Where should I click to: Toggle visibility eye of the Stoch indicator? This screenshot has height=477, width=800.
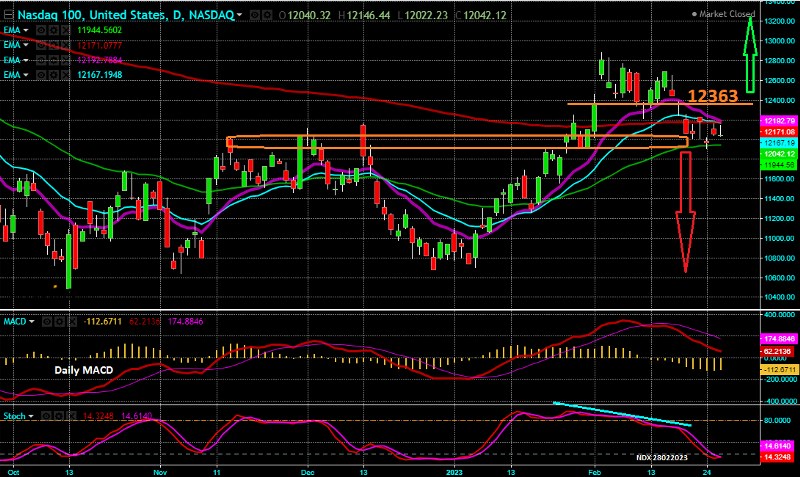pos(47,416)
